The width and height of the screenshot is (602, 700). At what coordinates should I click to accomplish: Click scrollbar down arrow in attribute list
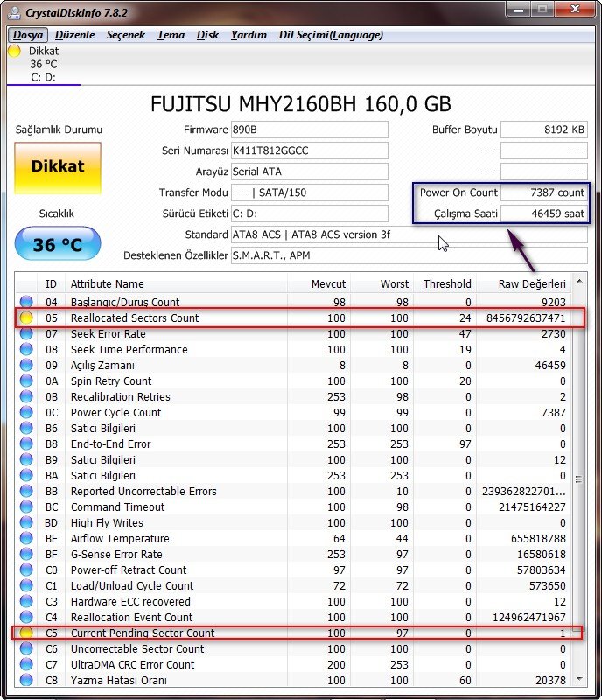click(x=579, y=679)
